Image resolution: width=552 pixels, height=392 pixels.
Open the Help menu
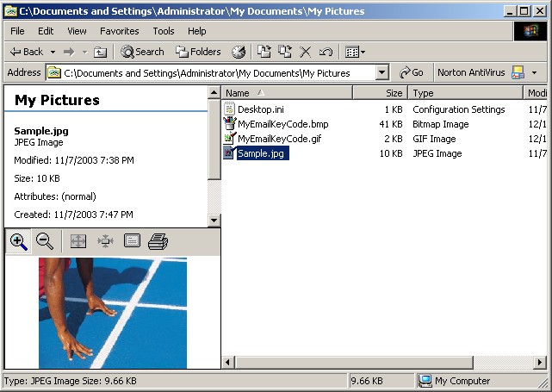tap(197, 31)
